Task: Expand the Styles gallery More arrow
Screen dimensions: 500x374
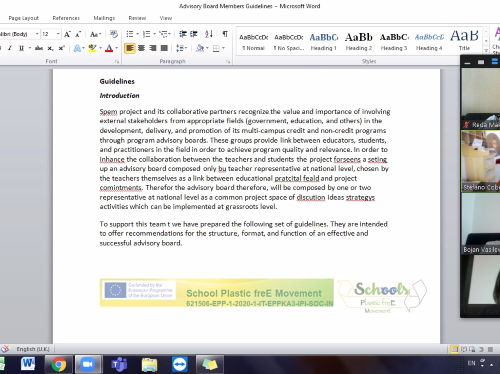Action: (x=486, y=51)
